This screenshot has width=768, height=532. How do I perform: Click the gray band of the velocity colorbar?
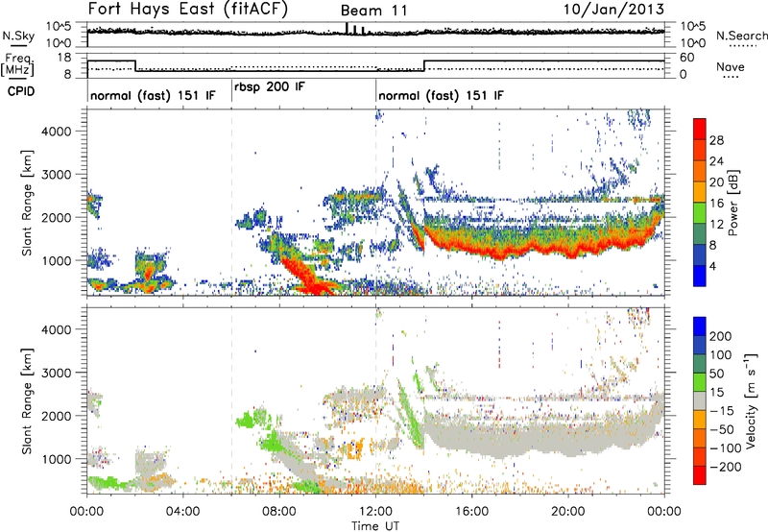[700, 400]
